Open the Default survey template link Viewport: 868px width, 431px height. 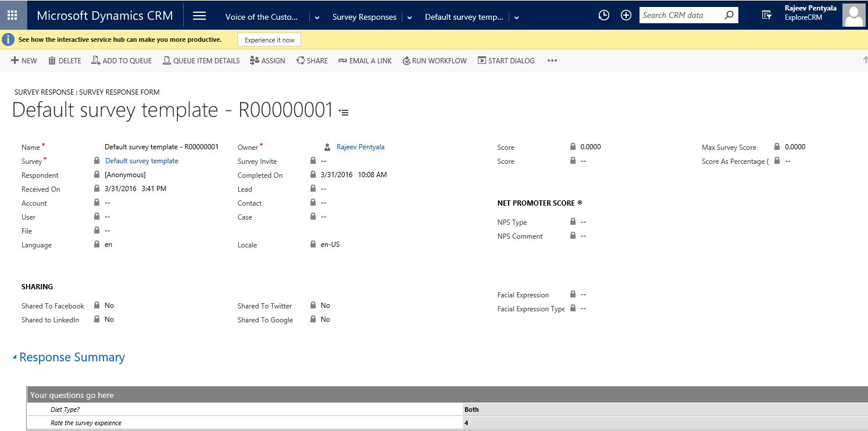tap(141, 161)
